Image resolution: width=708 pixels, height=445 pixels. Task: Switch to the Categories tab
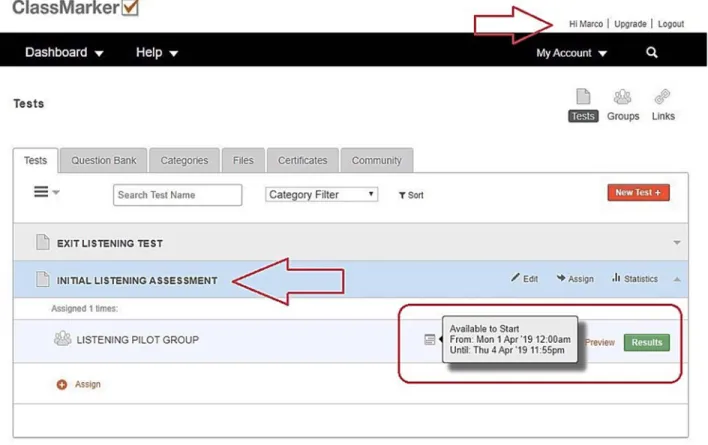pos(184,160)
